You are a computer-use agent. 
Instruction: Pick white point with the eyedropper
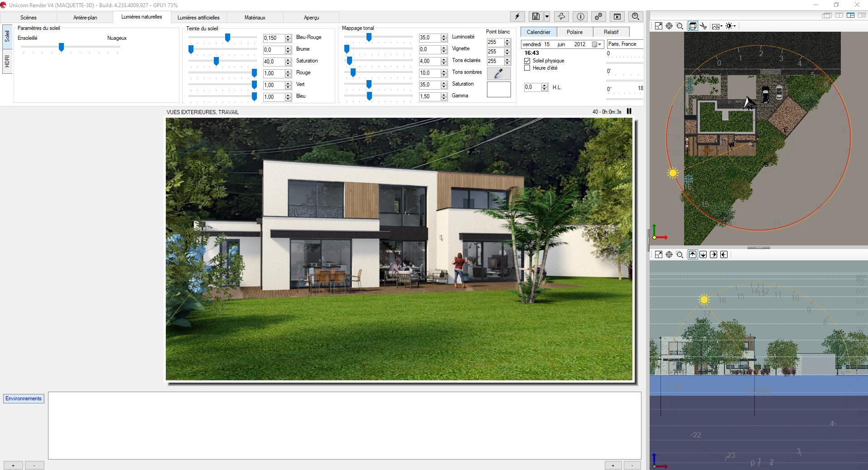(499, 73)
